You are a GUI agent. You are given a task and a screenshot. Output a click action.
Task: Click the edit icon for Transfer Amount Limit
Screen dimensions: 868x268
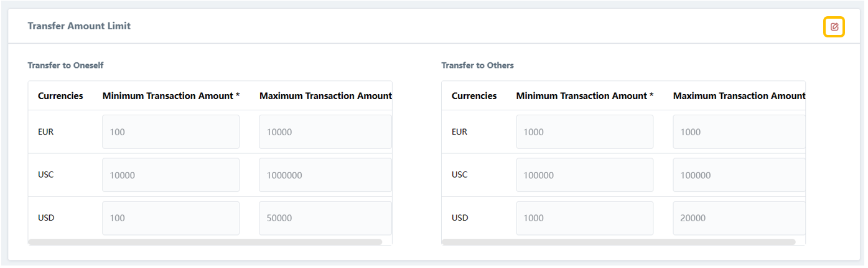point(834,27)
